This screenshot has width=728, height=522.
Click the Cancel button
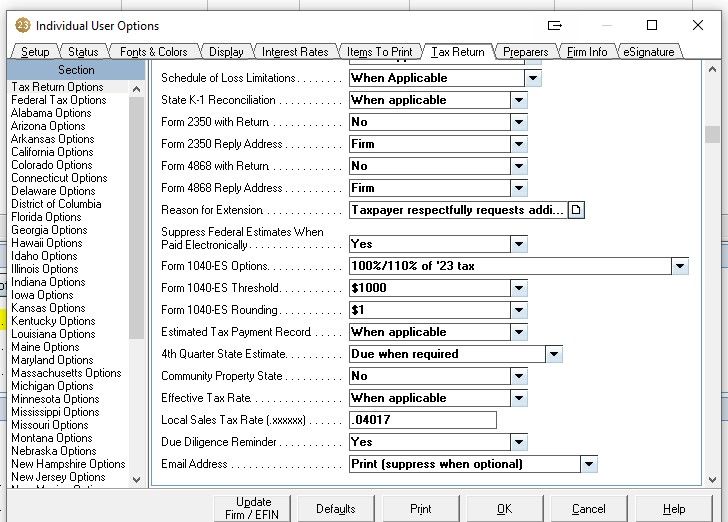(x=589, y=509)
